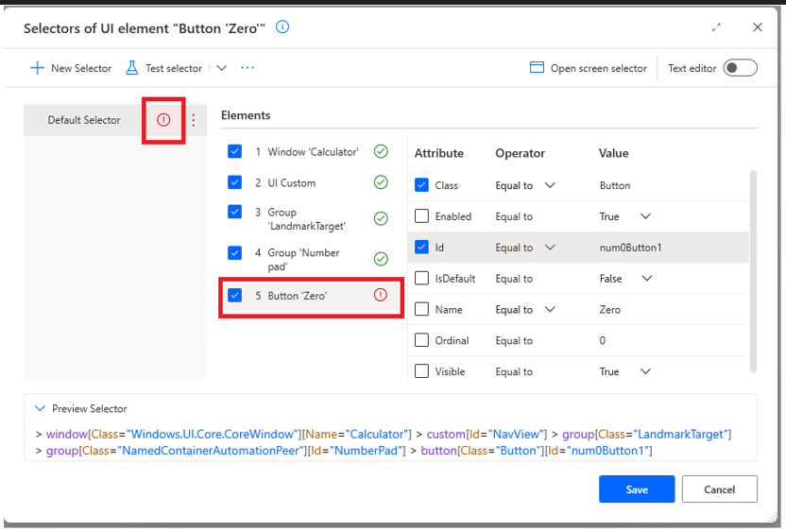Click the Default Selector error warning icon
The height and width of the screenshot is (532, 786).
(x=163, y=120)
